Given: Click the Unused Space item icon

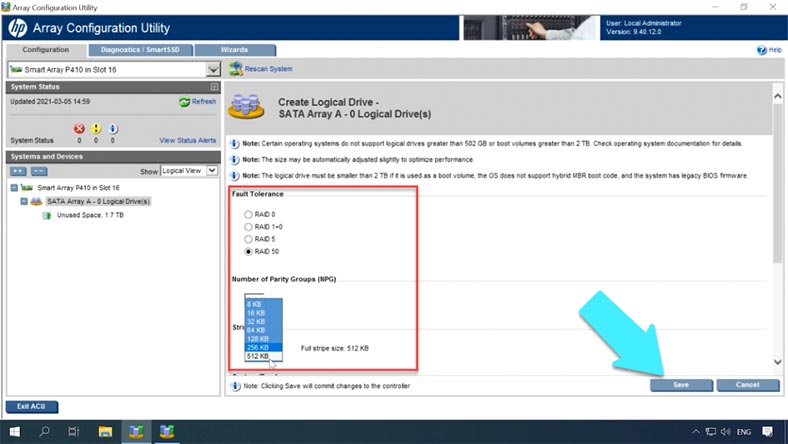Looking at the screenshot, I should click(x=47, y=215).
